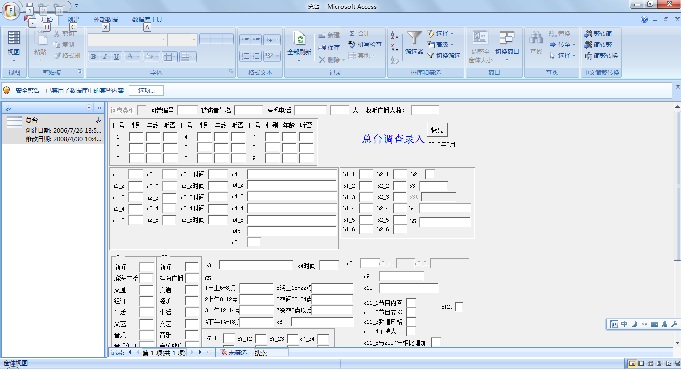Image resolution: width=681 pixels, height=370 pixels.
Task: Open the View (视图) button in the ribbon
Action: pos(13,46)
